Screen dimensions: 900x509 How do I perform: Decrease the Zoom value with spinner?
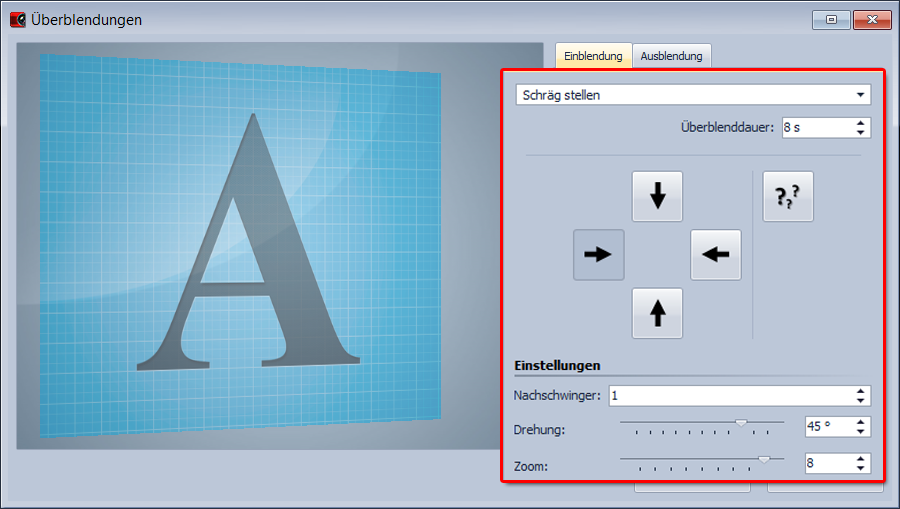(x=861, y=468)
